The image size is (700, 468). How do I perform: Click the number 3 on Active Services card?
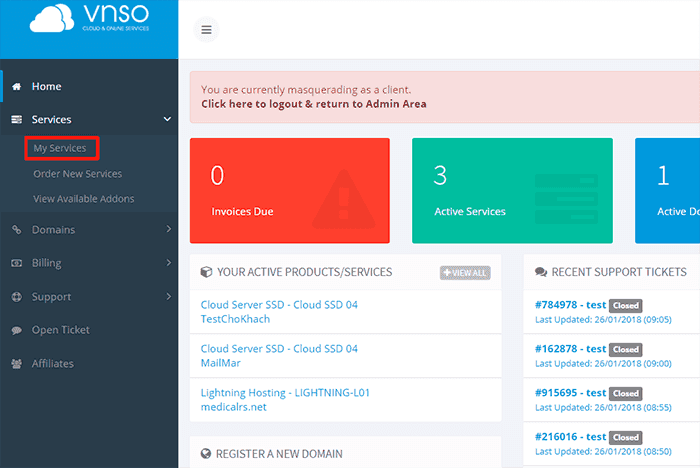point(440,175)
